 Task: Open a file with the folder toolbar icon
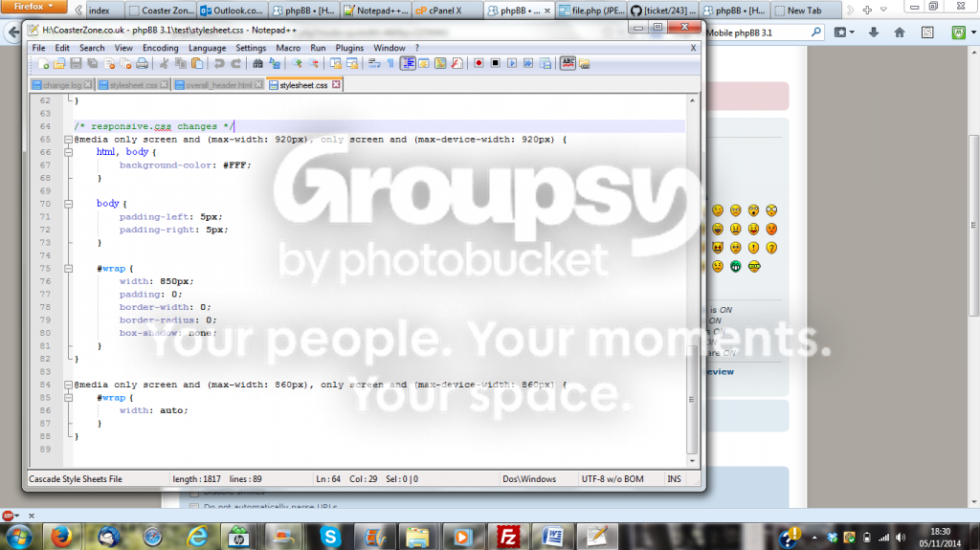(x=59, y=64)
